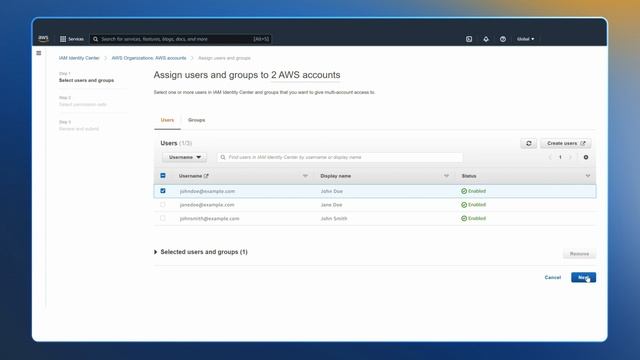Open the CloudShell icon

(469, 39)
